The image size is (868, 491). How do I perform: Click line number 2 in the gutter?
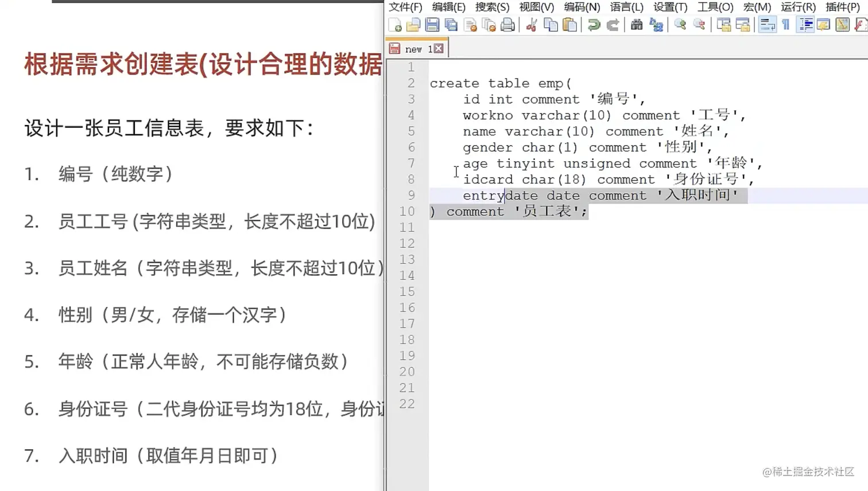411,83
